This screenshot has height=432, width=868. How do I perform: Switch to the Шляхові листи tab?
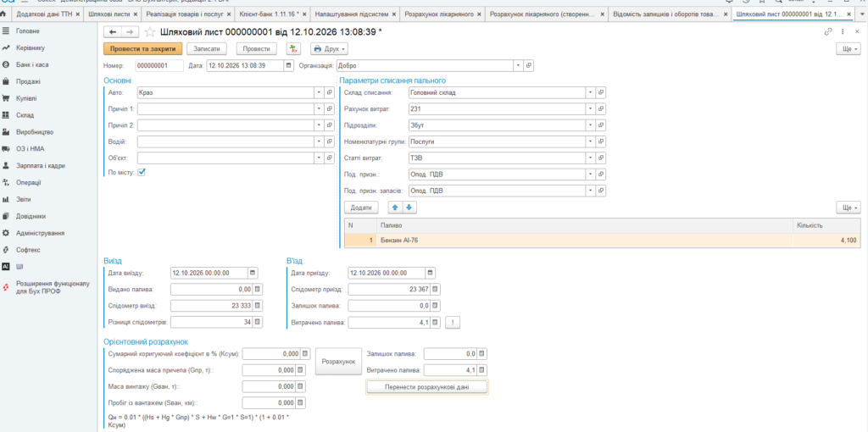(x=113, y=14)
